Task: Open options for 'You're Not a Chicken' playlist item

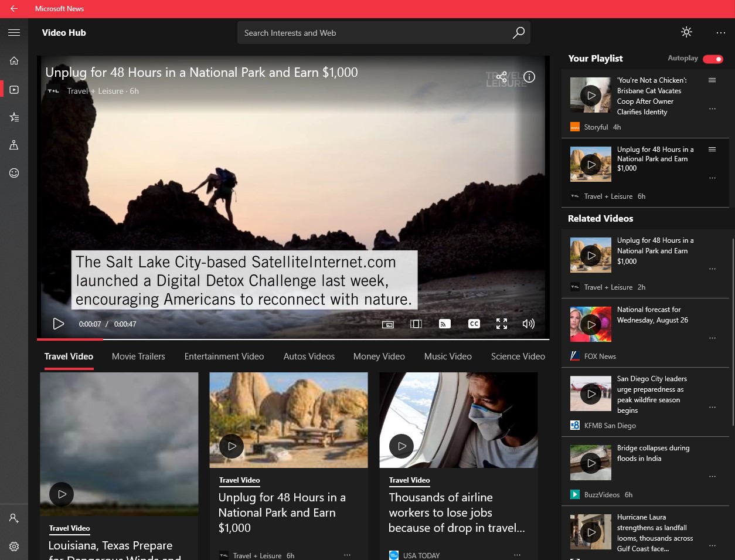Action: click(713, 109)
